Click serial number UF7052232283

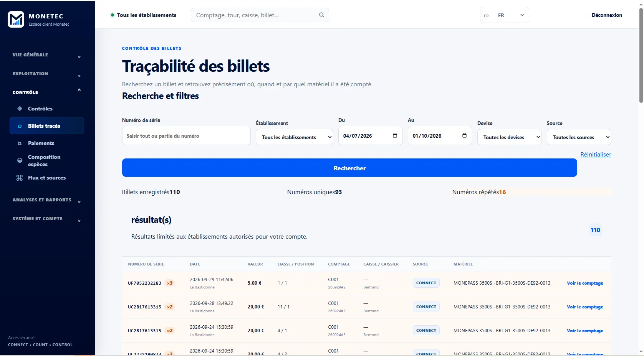tap(144, 283)
